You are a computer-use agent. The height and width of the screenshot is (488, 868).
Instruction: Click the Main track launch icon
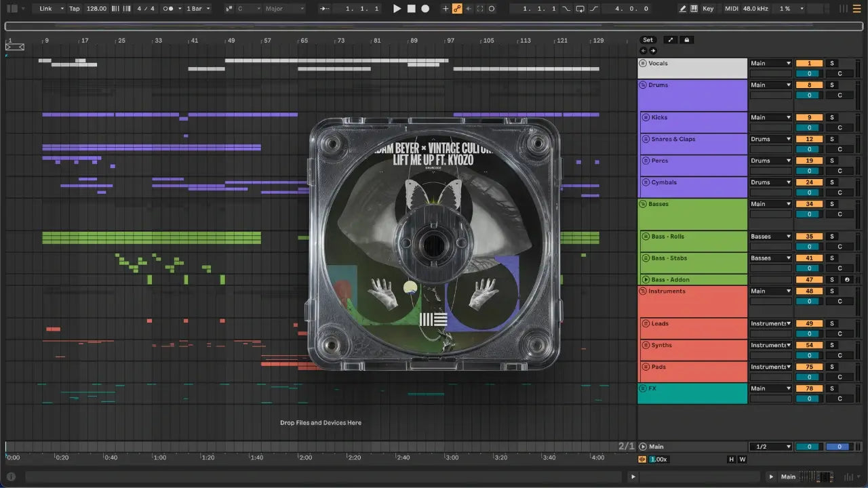click(x=643, y=447)
